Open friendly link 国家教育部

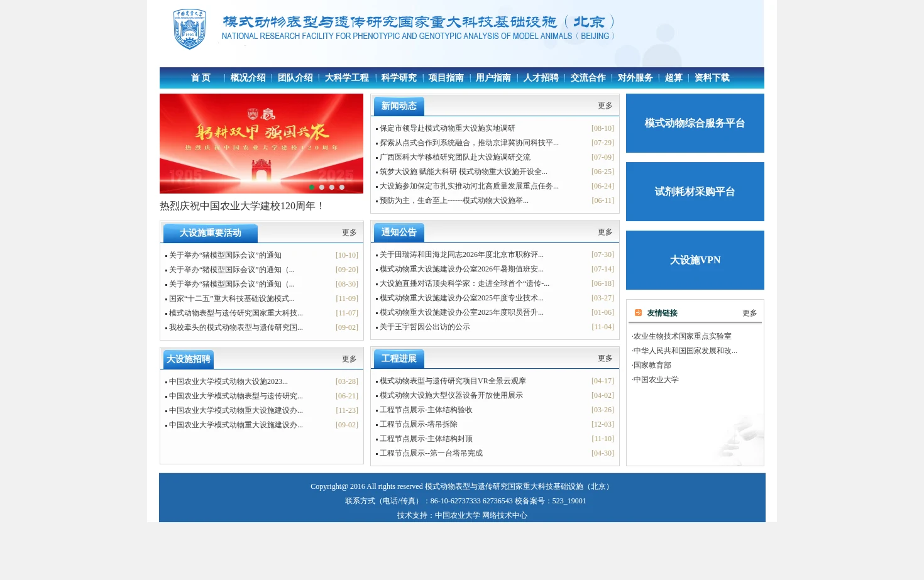click(652, 365)
